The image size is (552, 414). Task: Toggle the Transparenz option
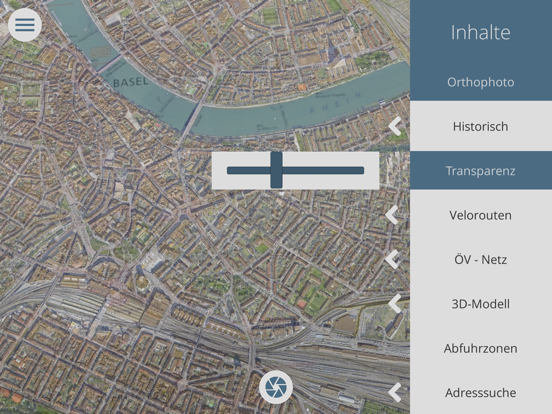pyautogui.click(x=481, y=171)
